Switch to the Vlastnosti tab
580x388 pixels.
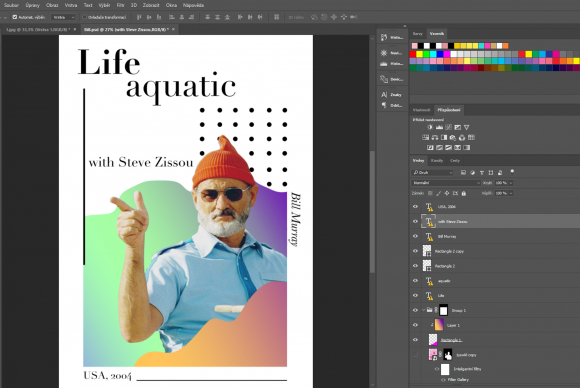(421, 110)
